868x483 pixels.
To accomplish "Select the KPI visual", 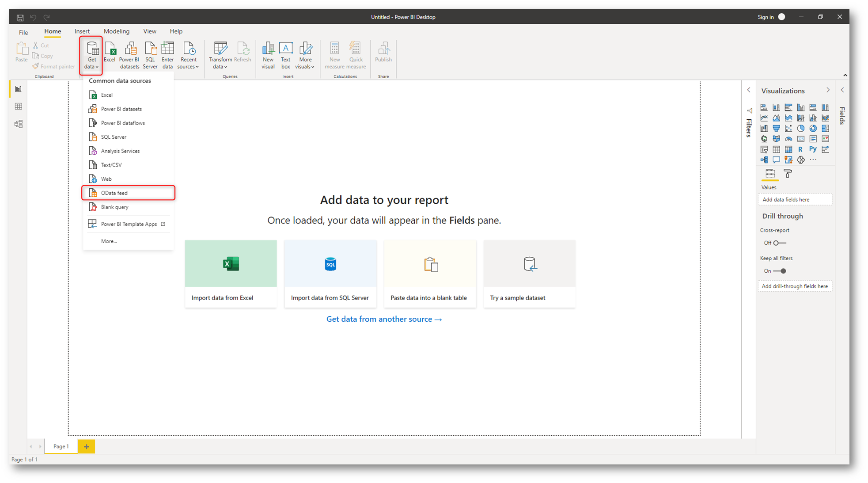I will (826, 139).
